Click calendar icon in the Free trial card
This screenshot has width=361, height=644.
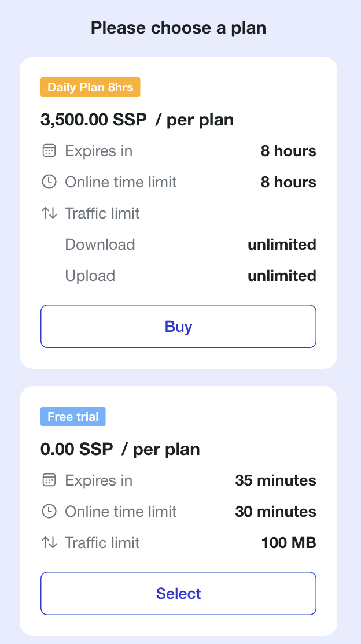point(49,480)
